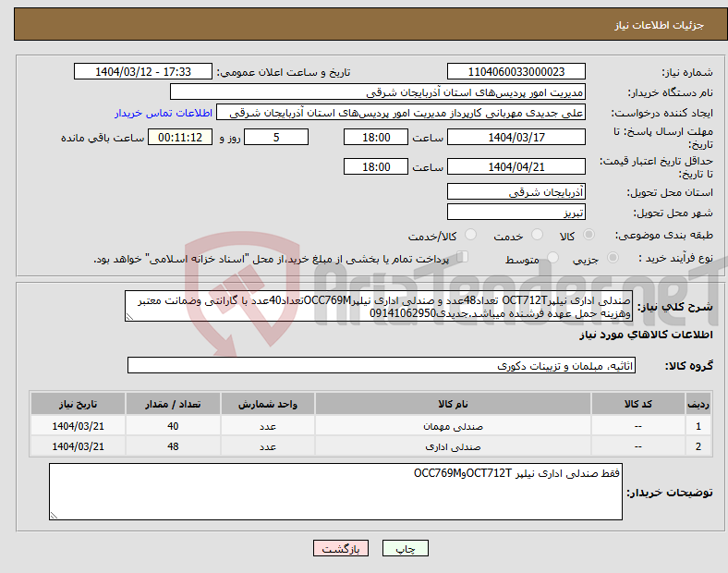Click the صندلی اداری item name cell
The height and width of the screenshot is (573, 728).
(x=453, y=446)
